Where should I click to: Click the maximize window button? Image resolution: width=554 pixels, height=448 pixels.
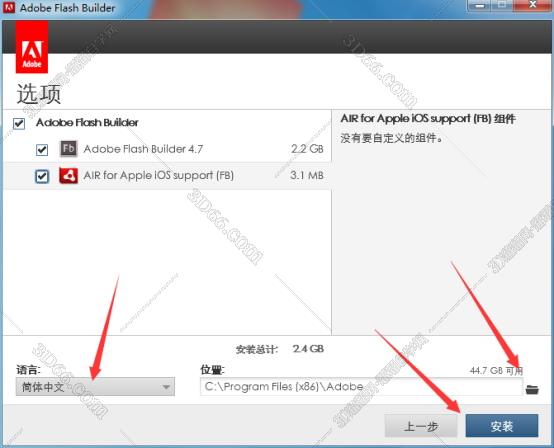[502, 5]
